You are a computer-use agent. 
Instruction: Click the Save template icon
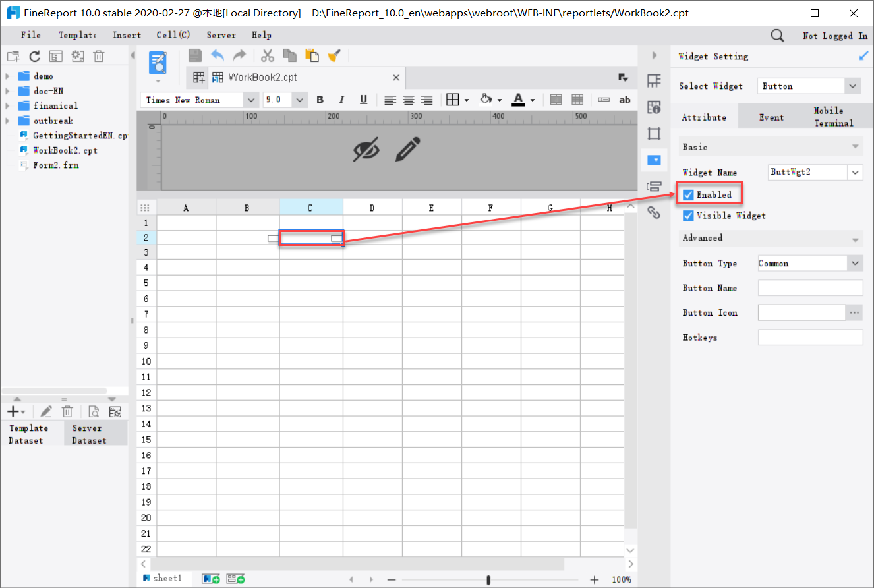coord(195,56)
